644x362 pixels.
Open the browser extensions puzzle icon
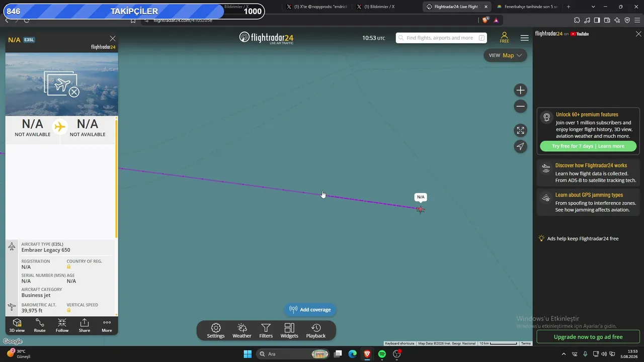577,20
